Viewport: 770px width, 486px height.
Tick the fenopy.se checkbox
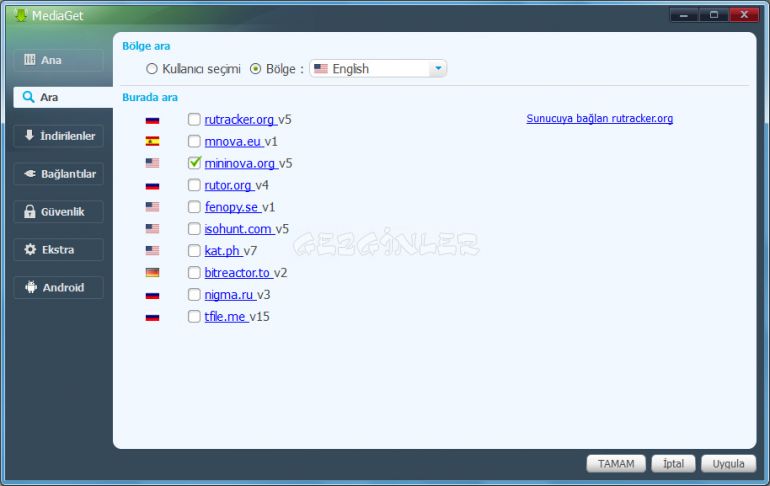point(194,207)
